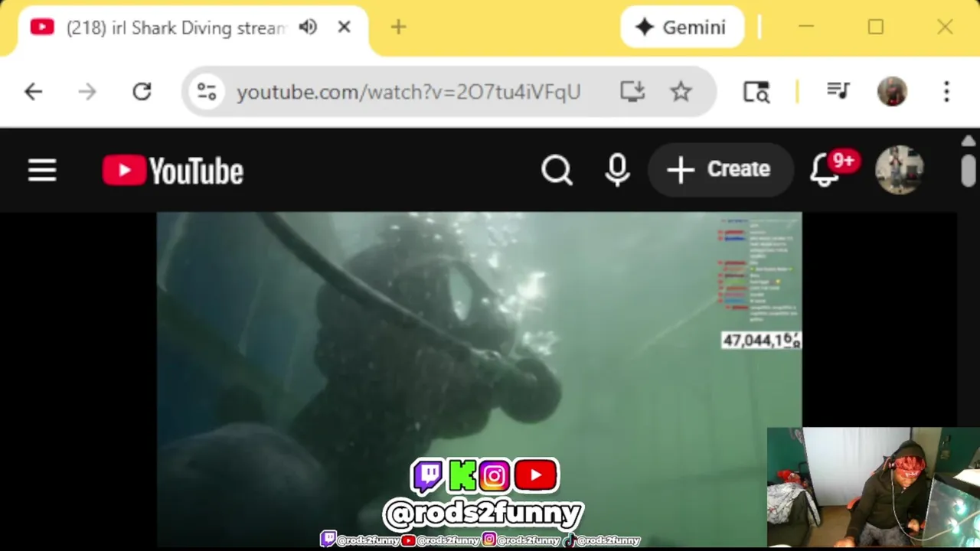Screen dimensions: 980x551
Task: Open the Gemini assistant button
Action: (x=681, y=28)
